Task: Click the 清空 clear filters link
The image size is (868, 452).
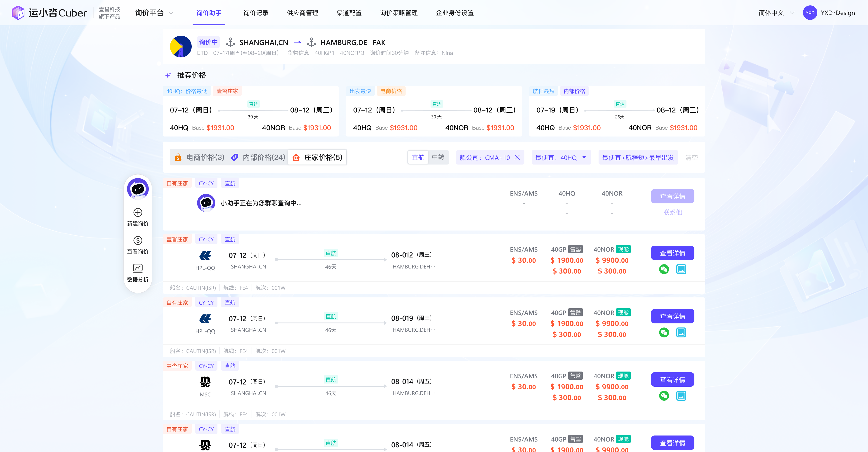Action: coord(691,158)
